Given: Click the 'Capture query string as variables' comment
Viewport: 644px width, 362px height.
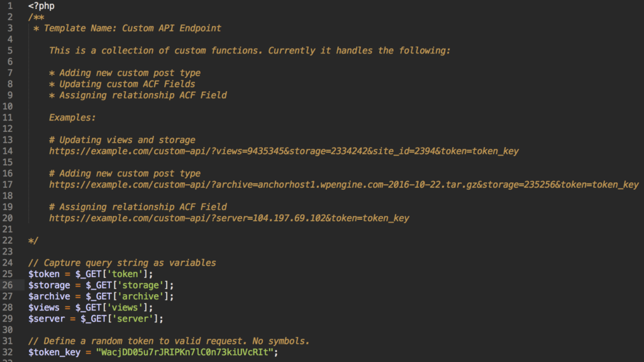Looking at the screenshot, I should (x=122, y=263).
